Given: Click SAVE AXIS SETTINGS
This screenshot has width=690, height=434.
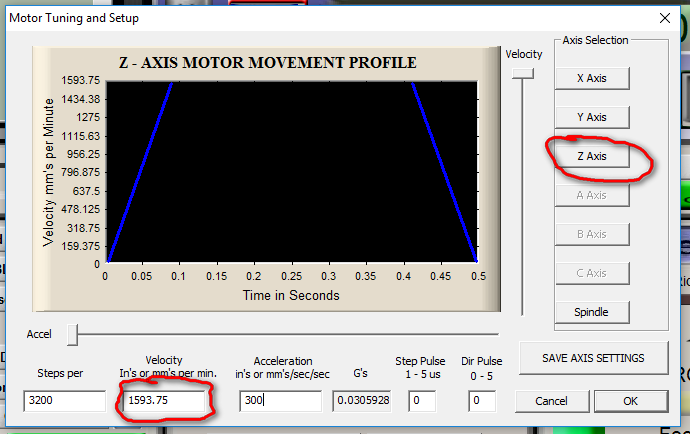Looking at the screenshot, I should point(593,358).
